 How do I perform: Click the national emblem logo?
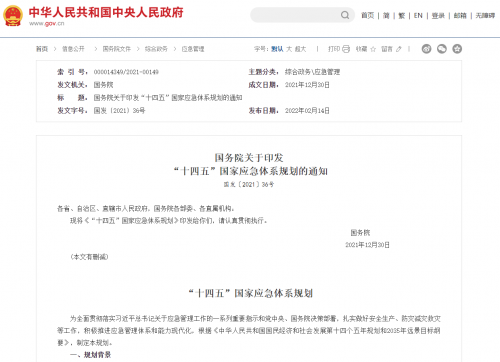point(13,16)
